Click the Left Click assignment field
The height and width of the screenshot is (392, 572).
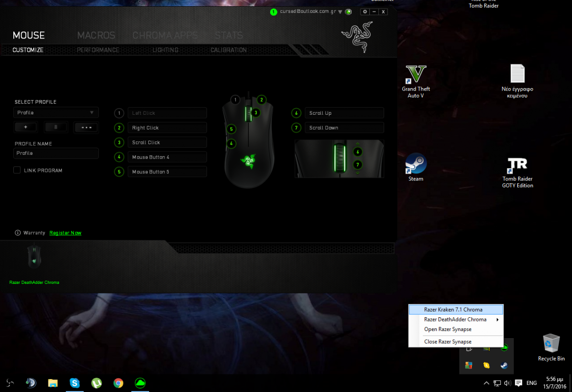pos(167,113)
